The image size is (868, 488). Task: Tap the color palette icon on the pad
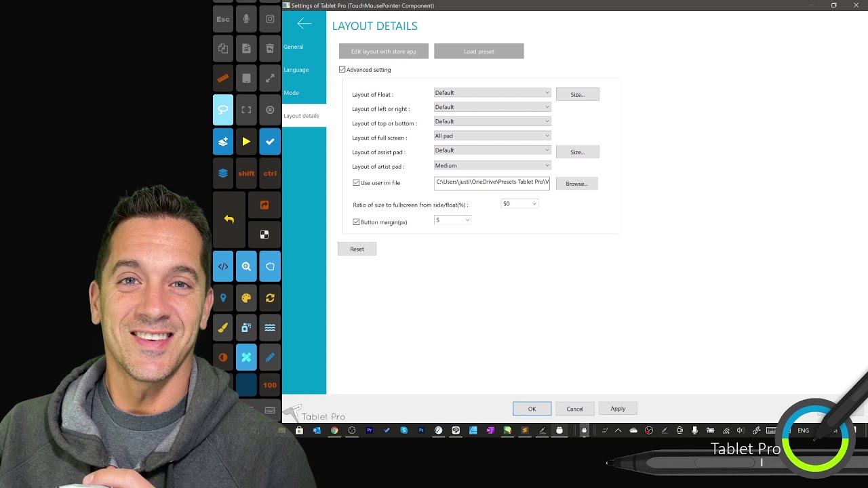tap(246, 298)
